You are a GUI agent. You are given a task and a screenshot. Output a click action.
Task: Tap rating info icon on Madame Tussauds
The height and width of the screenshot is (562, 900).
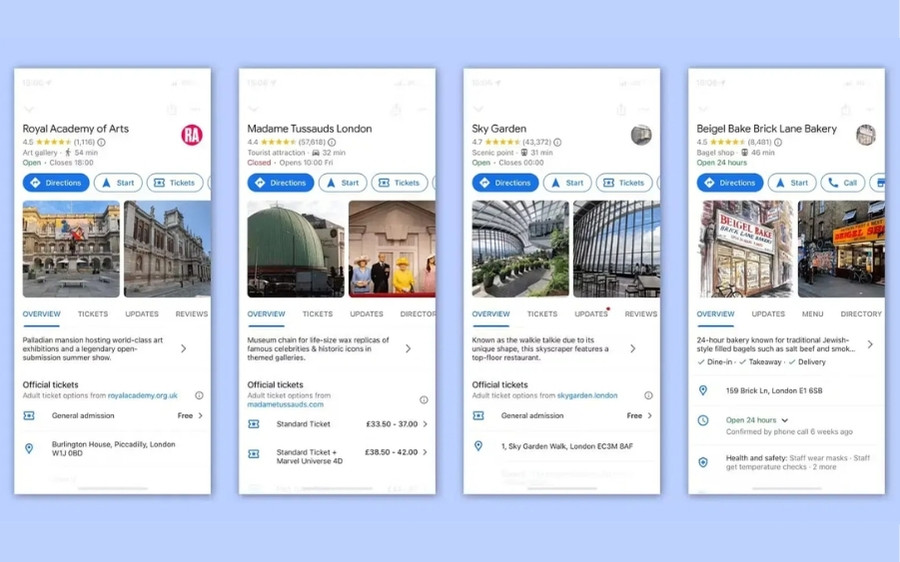point(332,142)
